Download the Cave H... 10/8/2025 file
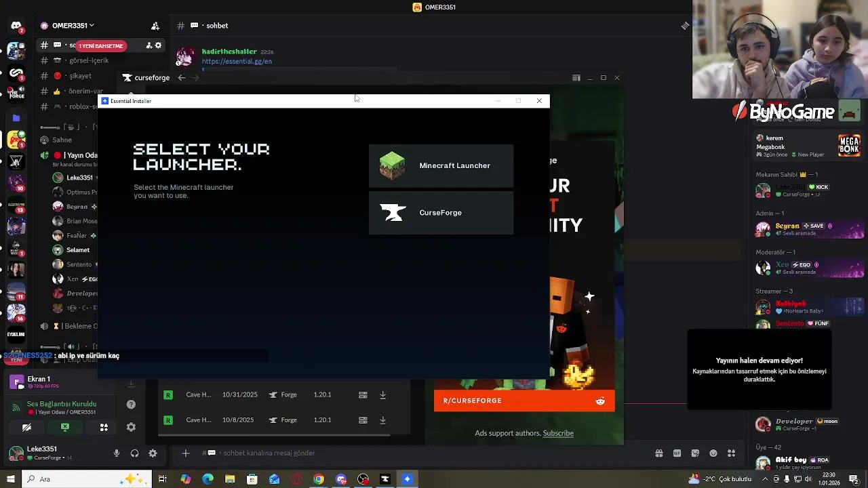The image size is (868, 488). coord(382,420)
